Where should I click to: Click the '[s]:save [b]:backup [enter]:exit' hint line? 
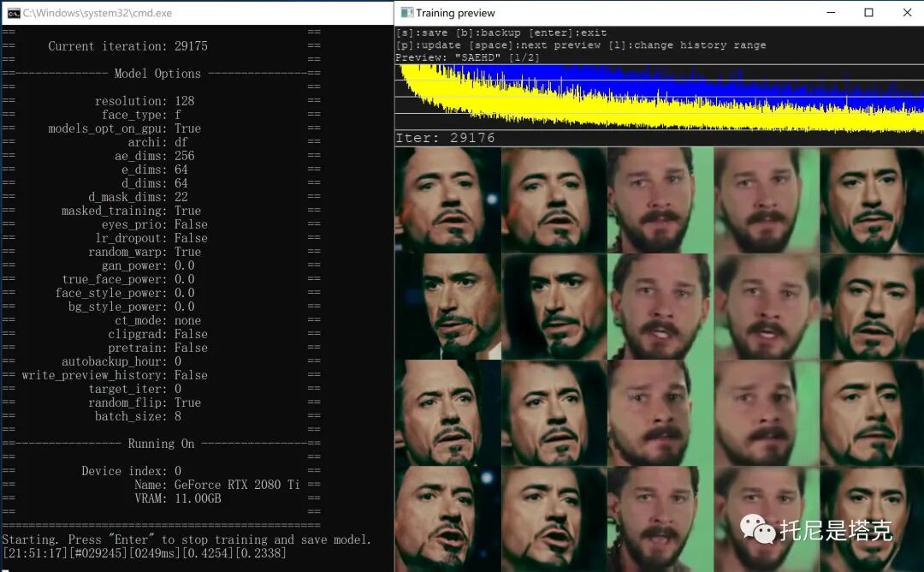[x=501, y=33]
